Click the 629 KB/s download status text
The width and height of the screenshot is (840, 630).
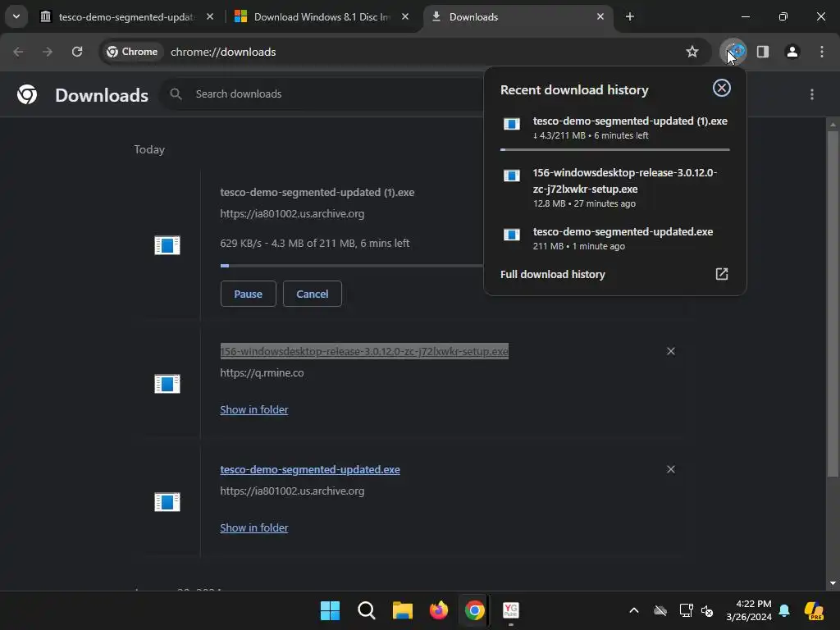click(x=314, y=243)
